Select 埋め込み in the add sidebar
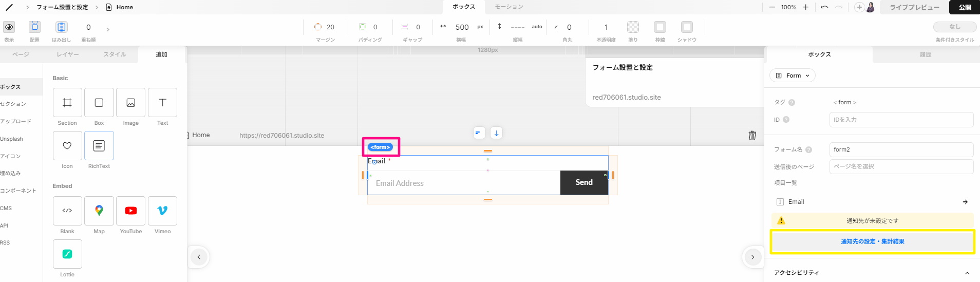This screenshot has width=980, height=282. point(10,174)
